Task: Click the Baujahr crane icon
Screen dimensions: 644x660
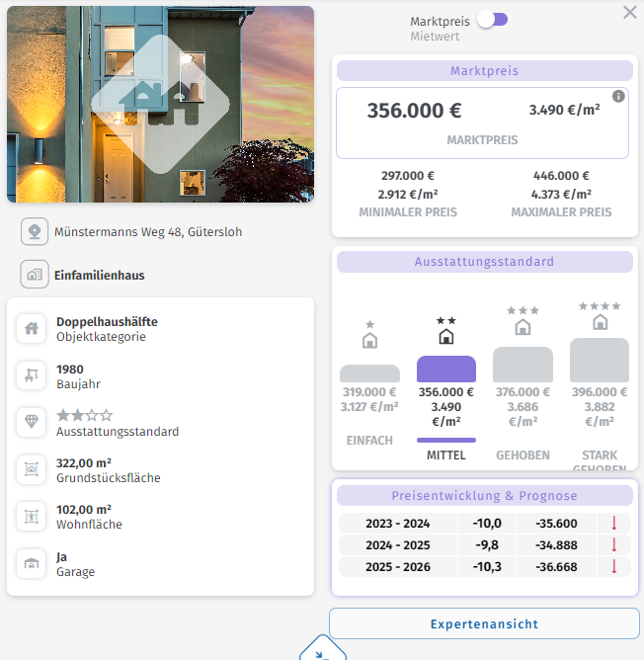Action: 32,375
